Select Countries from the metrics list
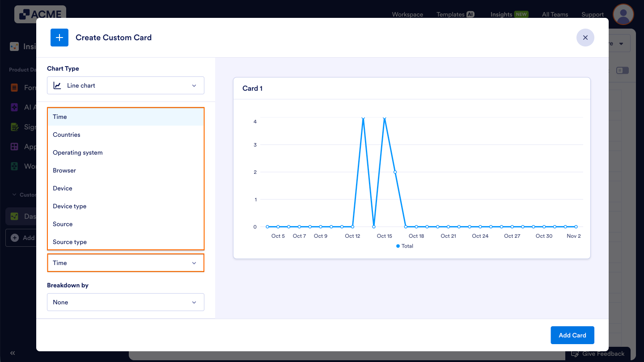 [x=66, y=135]
